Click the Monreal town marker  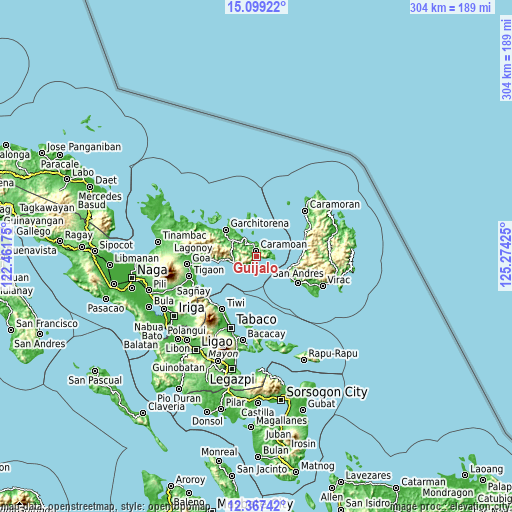coord(219,461)
